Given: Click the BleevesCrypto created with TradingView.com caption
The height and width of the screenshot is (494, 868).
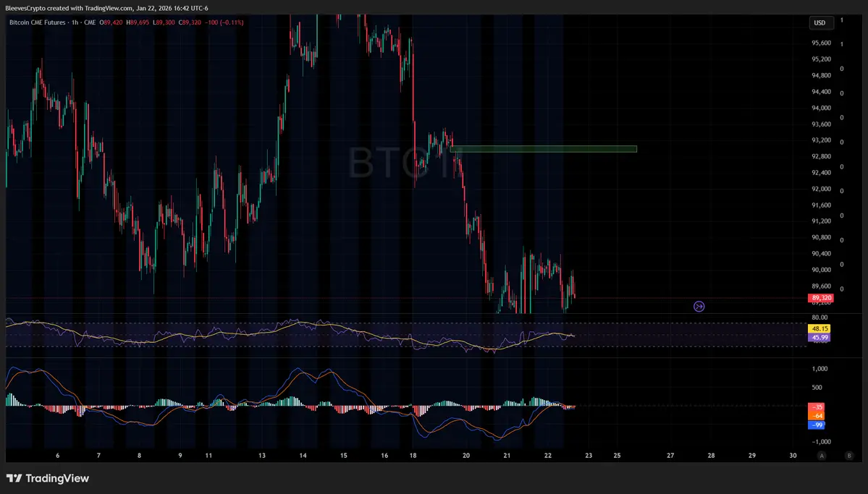Looking at the screenshot, I should [x=107, y=8].
